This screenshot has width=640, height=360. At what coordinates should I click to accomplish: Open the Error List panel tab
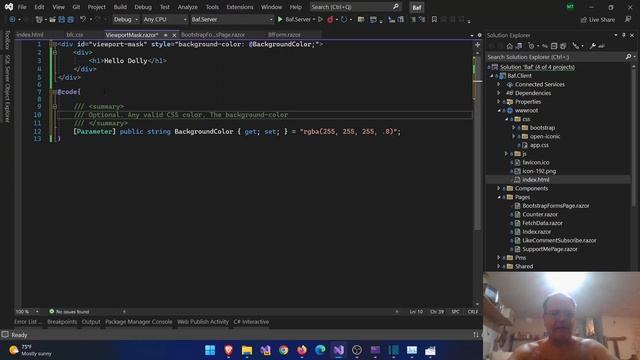pyautogui.click(x=27, y=322)
